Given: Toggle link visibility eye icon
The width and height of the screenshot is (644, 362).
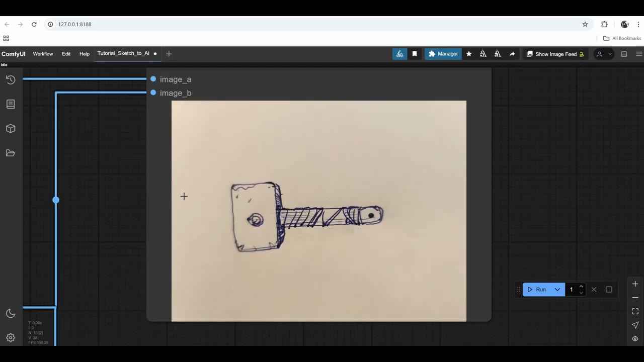Looking at the screenshot, I should click(x=635, y=338).
